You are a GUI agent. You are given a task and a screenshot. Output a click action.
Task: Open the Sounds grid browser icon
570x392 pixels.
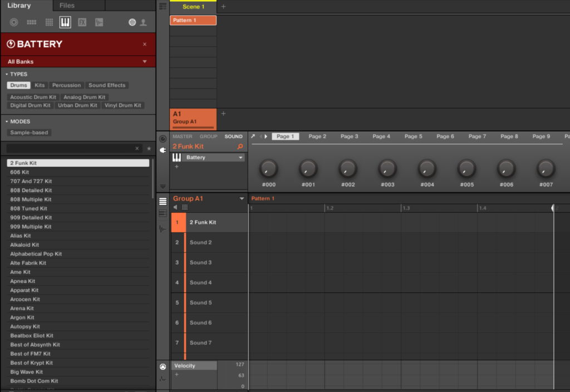click(49, 22)
